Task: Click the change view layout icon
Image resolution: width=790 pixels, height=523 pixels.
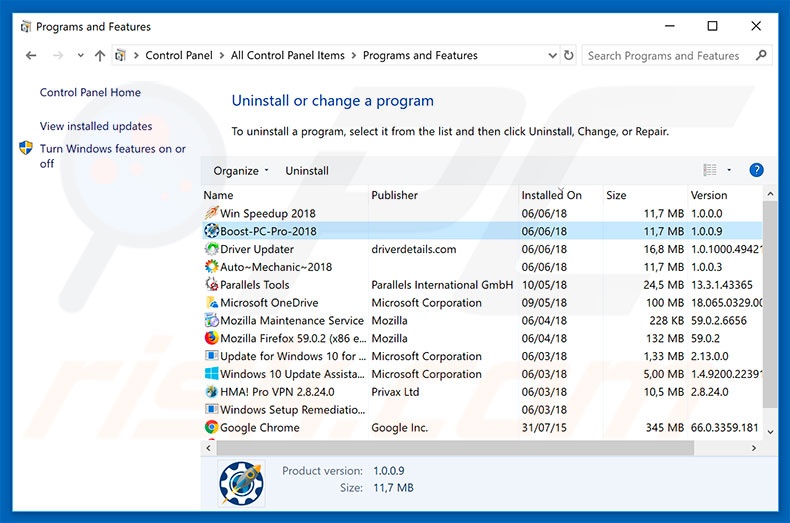Action: [710, 170]
